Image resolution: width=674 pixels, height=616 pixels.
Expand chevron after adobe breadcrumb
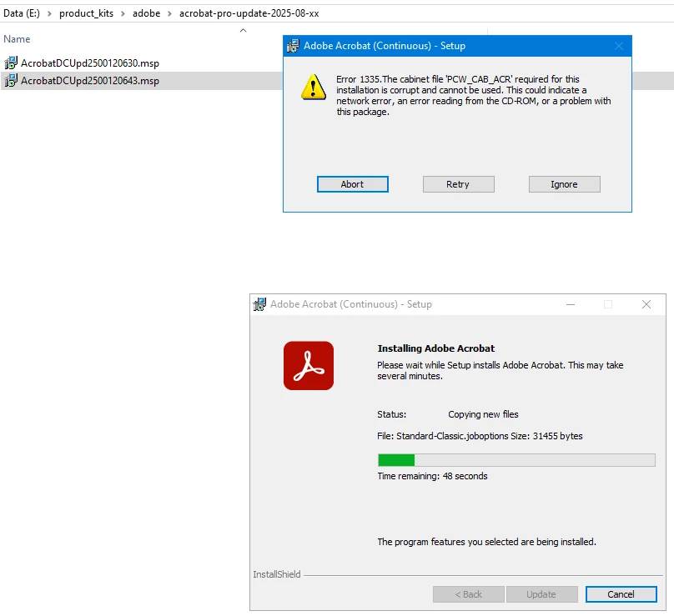tap(169, 13)
